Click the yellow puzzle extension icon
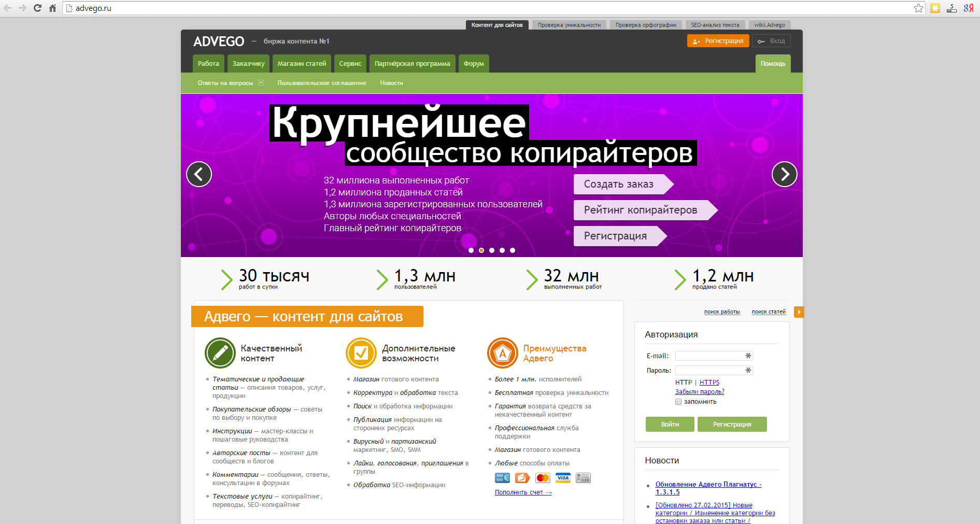 tap(935, 8)
